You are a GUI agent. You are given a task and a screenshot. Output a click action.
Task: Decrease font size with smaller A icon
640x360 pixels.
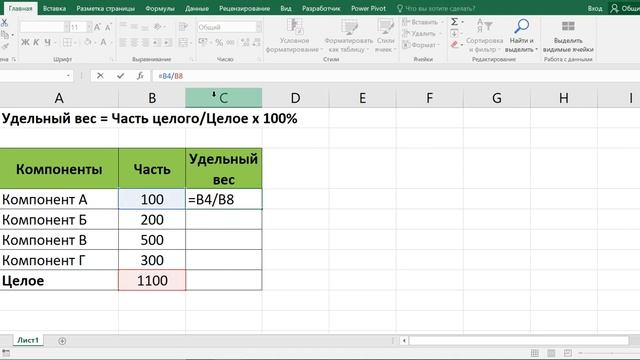click(108, 27)
